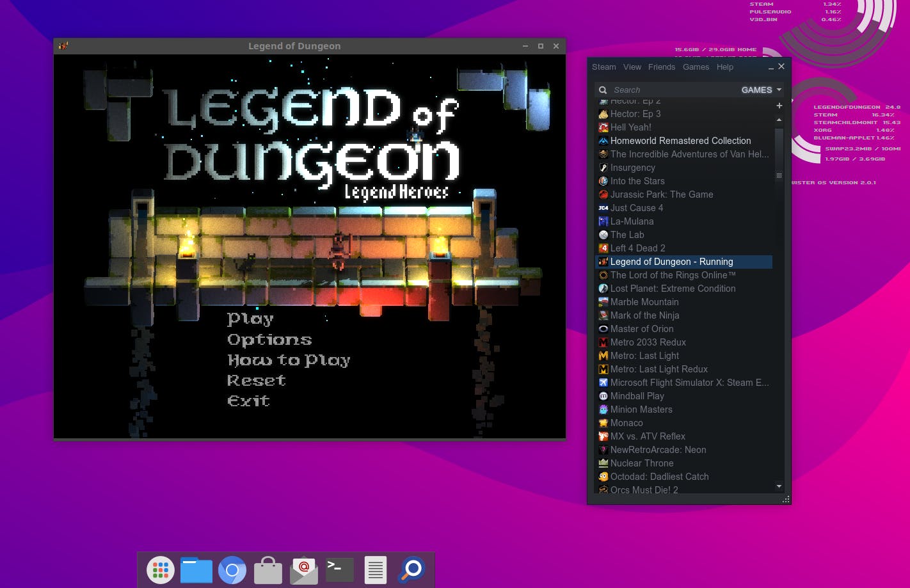Click the magnifier icon in Steam search
The height and width of the screenshot is (588, 910).
[x=603, y=90]
